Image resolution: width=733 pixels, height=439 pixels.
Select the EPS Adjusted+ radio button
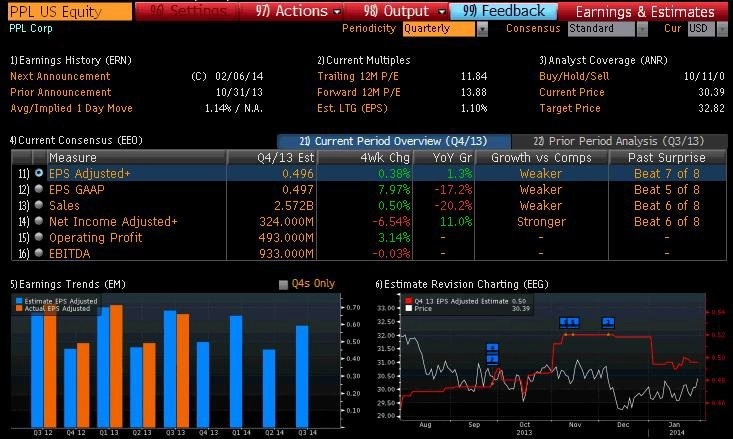point(39,173)
